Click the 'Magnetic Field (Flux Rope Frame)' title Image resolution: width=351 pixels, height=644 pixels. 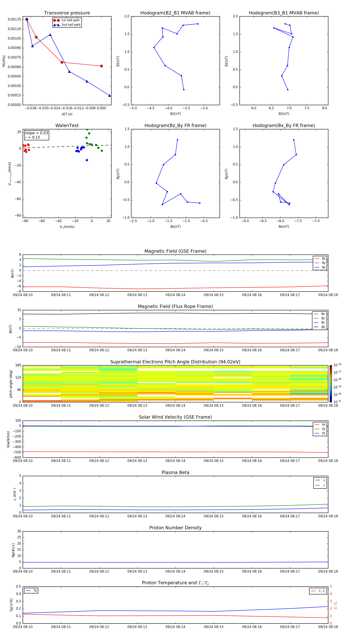pyautogui.click(x=175, y=307)
